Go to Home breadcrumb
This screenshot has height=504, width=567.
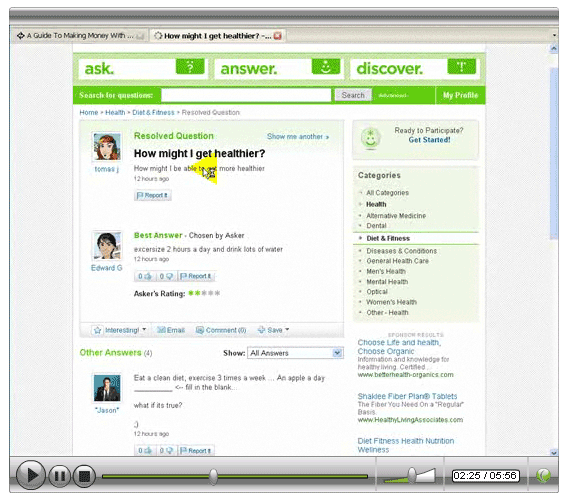tap(89, 112)
